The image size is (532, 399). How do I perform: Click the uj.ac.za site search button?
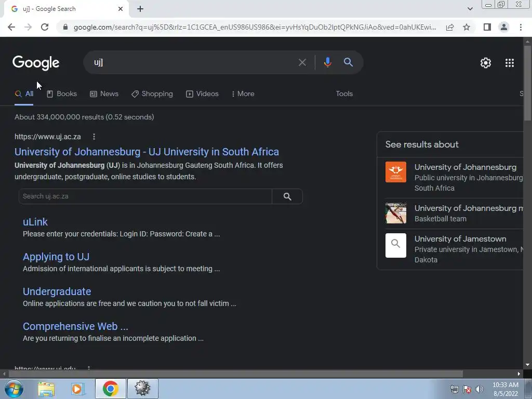pos(287,196)
